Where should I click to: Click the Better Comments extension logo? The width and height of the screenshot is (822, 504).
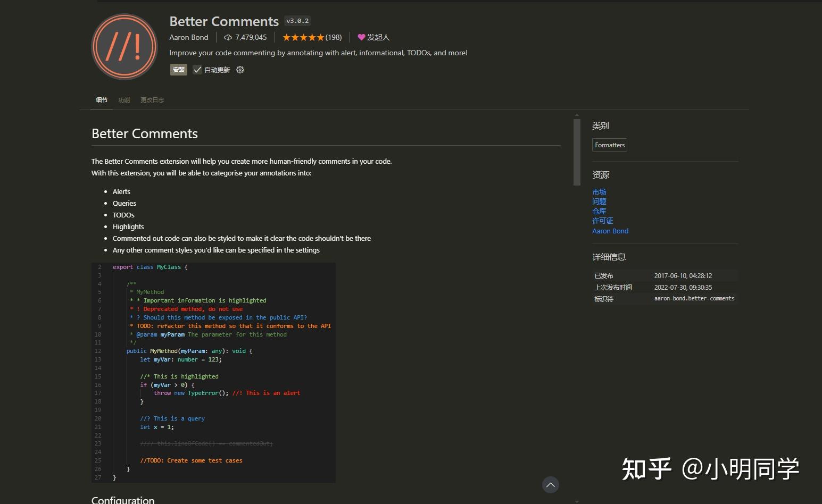click(x=124, y=47)
